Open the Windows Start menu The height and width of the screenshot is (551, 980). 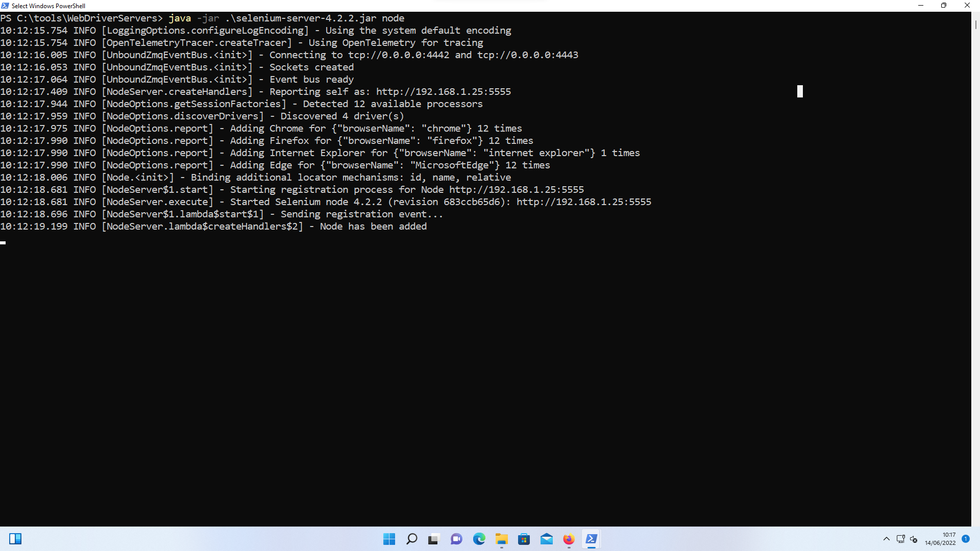(389, 539)
